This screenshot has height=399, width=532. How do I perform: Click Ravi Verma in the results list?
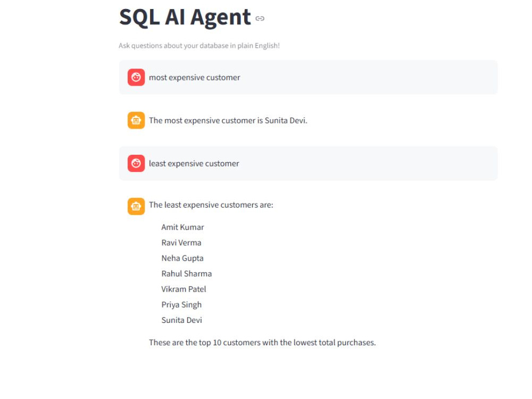point(181,243)
